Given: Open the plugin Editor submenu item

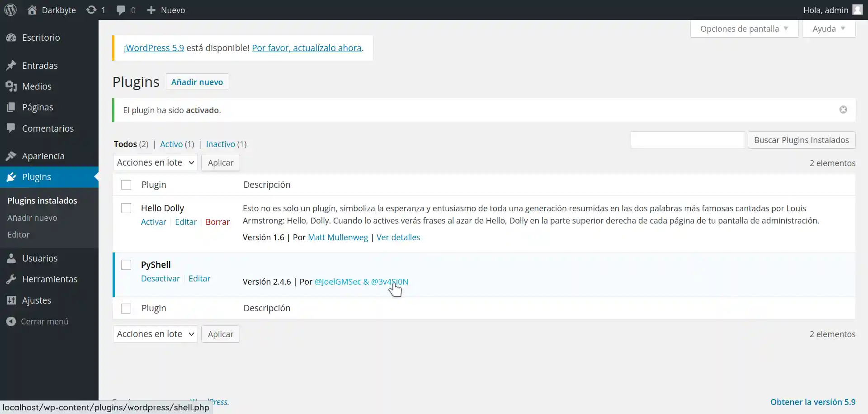Looking at the screenshot, I should pos(19,234).
